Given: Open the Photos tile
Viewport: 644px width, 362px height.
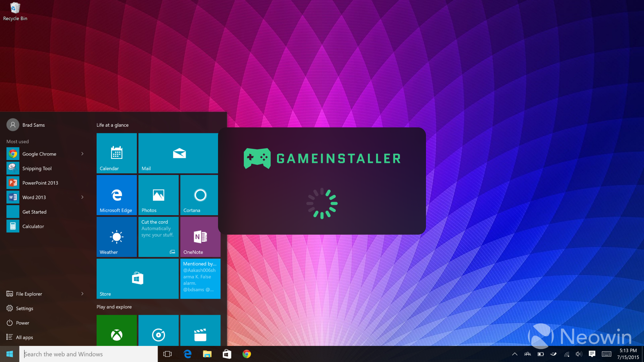Looking at the screenshot, I should pyautogui.click(x=159, y=195).
